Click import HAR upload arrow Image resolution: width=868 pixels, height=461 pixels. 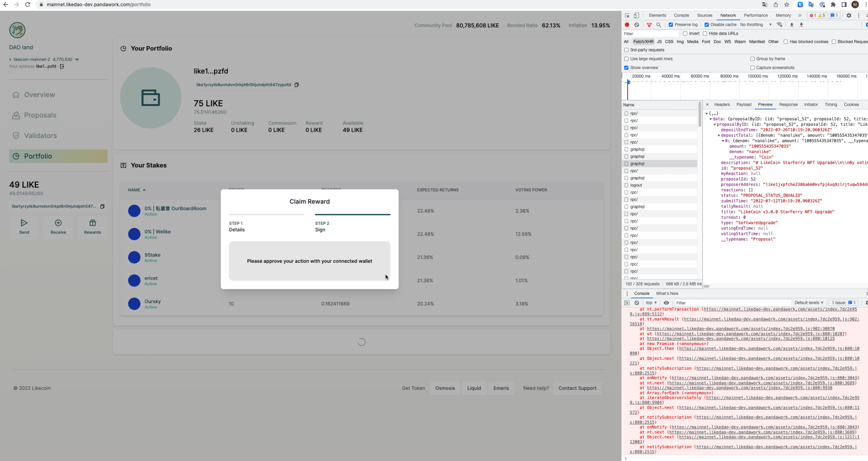point(792,25)
